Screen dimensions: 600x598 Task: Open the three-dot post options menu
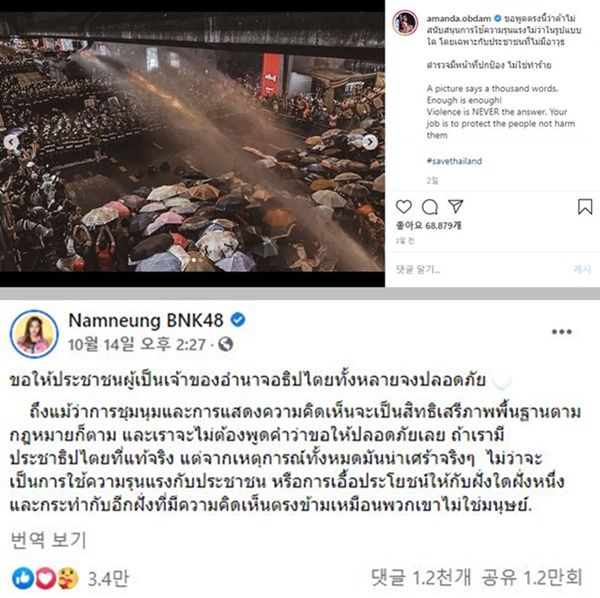[561, 331]
